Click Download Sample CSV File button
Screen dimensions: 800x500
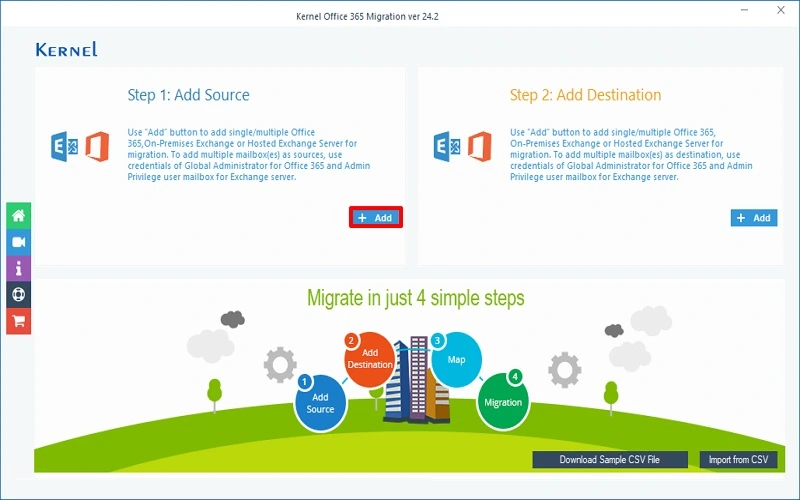610,460
